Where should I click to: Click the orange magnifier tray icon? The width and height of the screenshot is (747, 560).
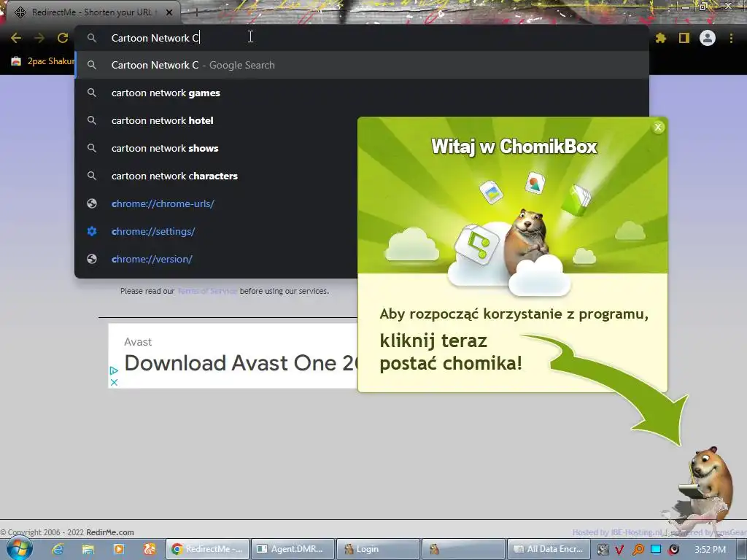tap(638, 550)
